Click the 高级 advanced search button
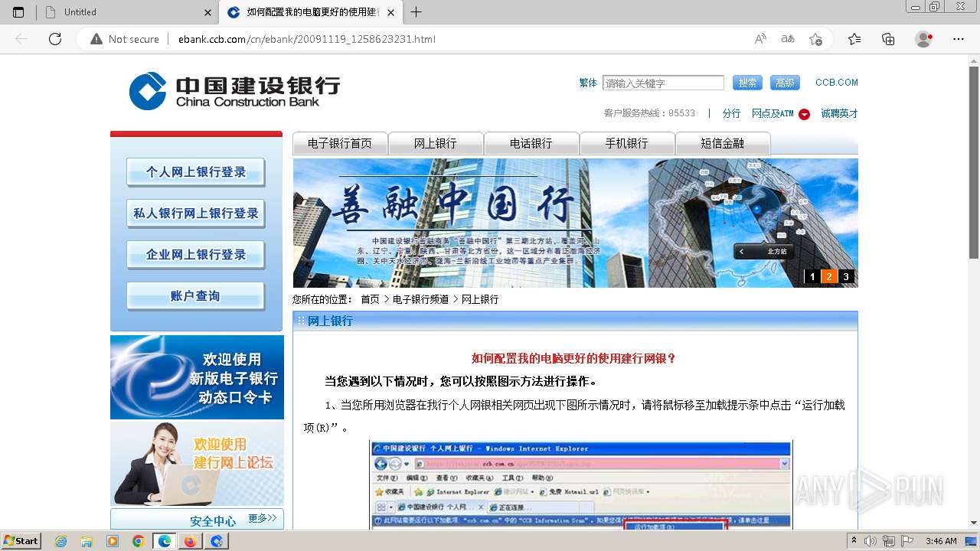The width and height of the screenshot is (980, 551). (x=785, y=83)
